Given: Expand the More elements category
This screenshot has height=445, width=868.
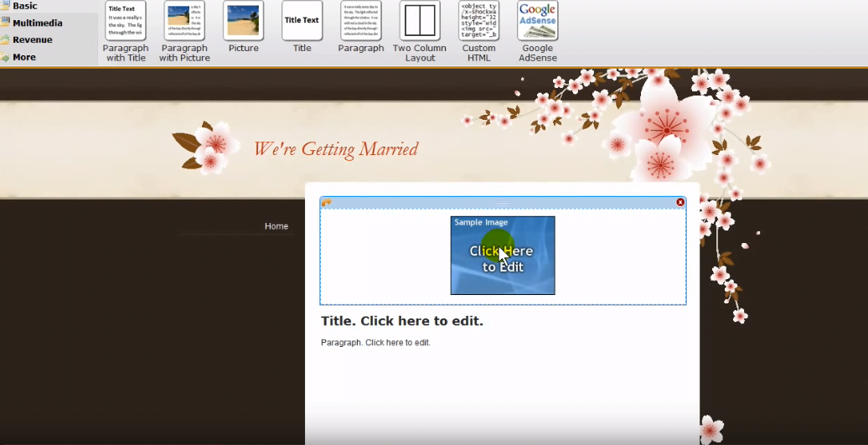Looking at the screenshot, I should click(23, 57).
